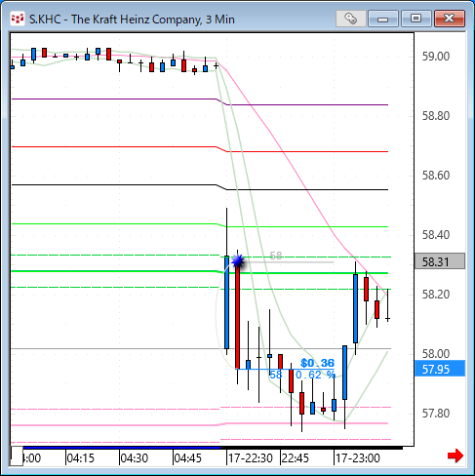Close the Kraft Heinz chart window

pos(450,19)
